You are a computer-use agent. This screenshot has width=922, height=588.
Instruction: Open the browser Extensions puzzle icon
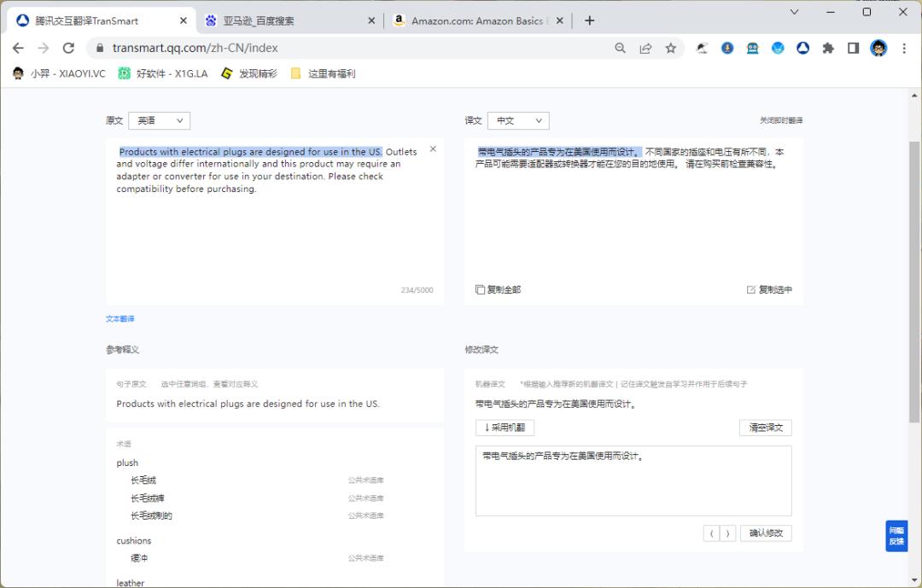click(x=827, y=48)
